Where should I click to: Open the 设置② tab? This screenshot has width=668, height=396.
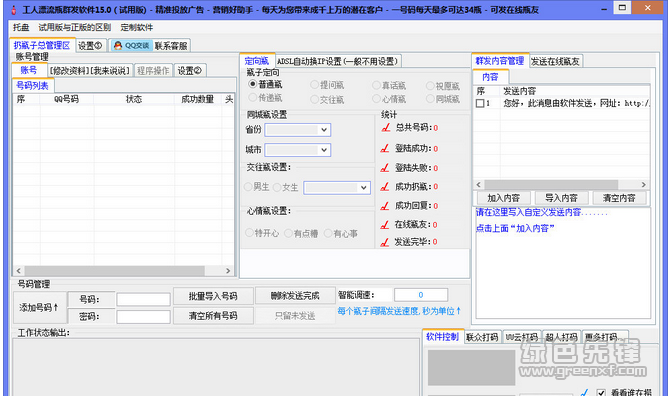(x=190, y=71)
